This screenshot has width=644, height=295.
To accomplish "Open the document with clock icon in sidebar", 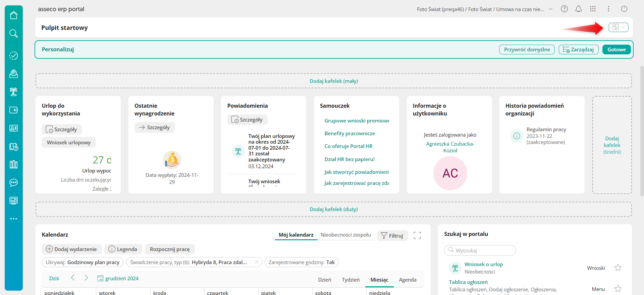I will (13, 146).
